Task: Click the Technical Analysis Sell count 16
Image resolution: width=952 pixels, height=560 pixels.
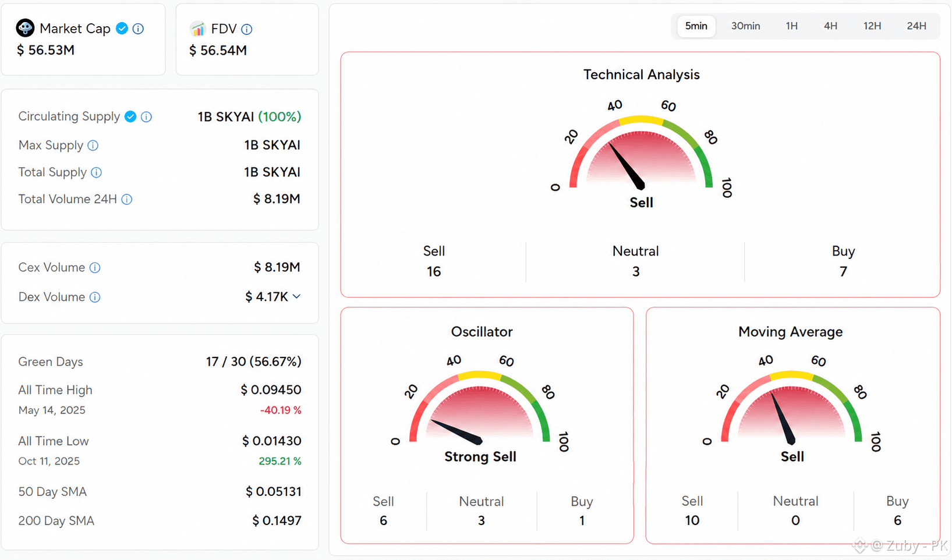Action: pyautogui.click(x=434, y=272)
